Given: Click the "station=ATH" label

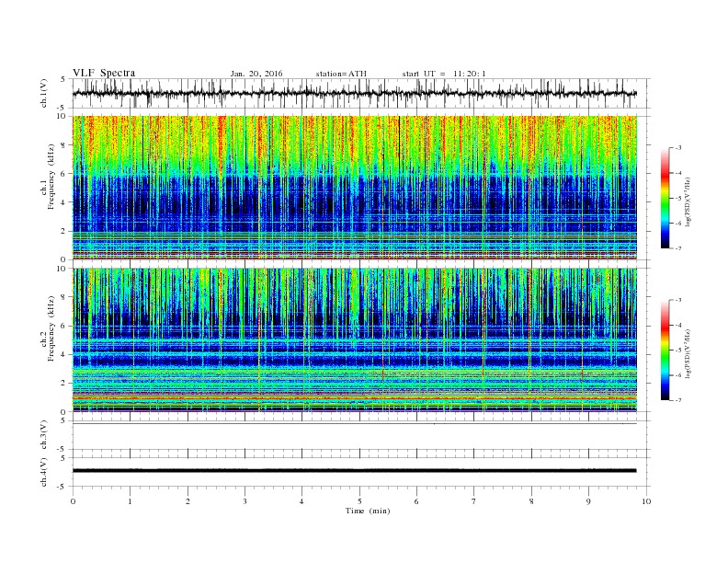Looking at the screenshot, I should coord(341,74).
